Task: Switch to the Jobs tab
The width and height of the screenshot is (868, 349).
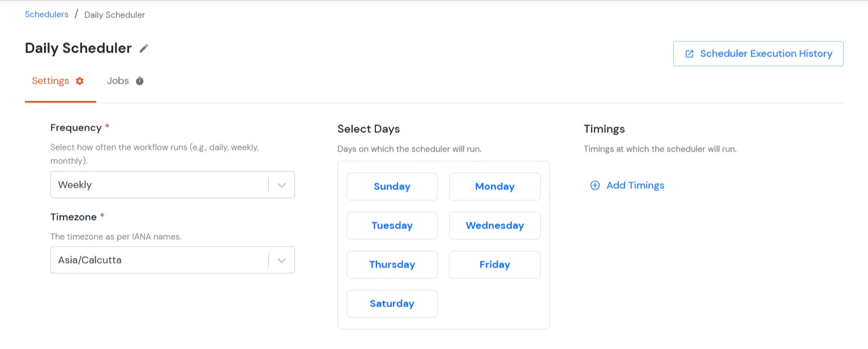Action: [x=118, y=80]
